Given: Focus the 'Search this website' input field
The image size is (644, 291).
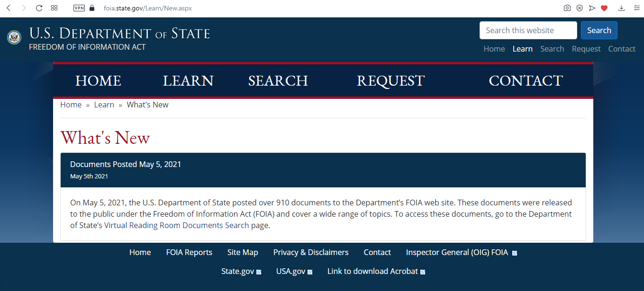Looking at the screenshot, I should [528, 30].
